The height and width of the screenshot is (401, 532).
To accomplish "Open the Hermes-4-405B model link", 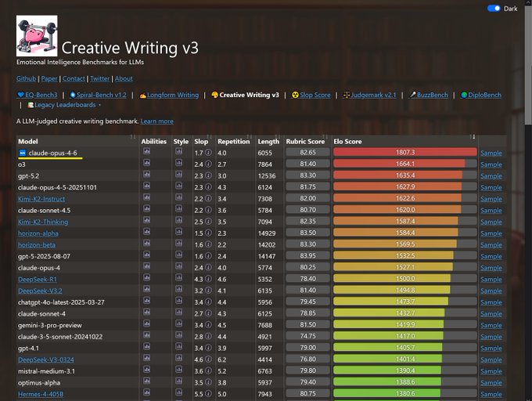I will (x=41, y=394).
